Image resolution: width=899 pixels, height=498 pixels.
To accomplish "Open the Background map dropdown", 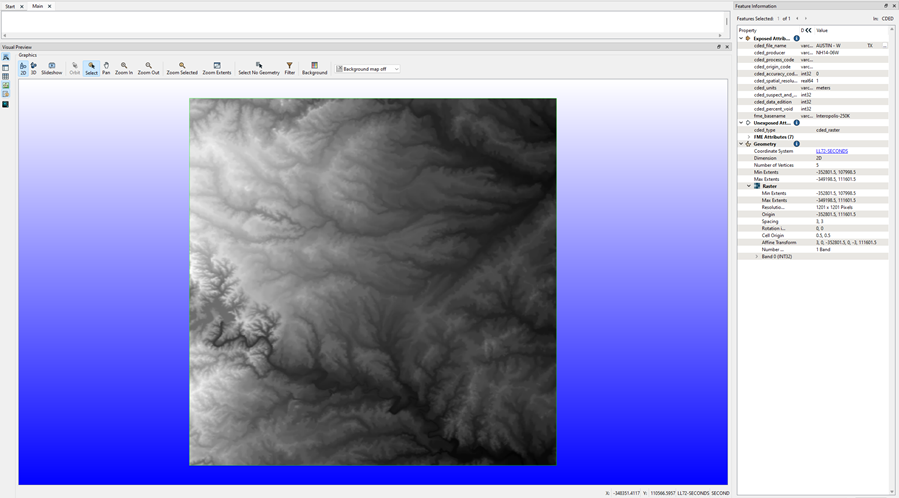I will click(x=368, y=69).
